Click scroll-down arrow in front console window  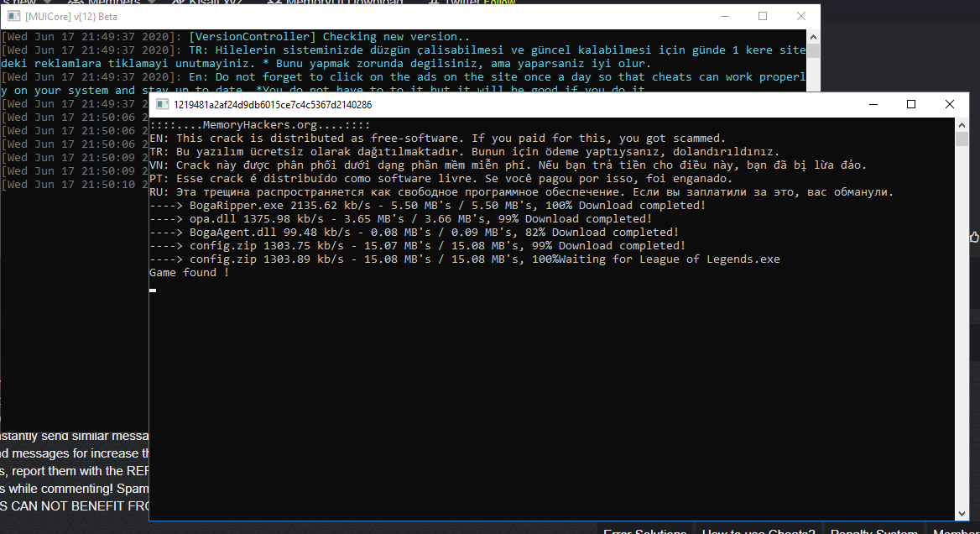[962, 513]
